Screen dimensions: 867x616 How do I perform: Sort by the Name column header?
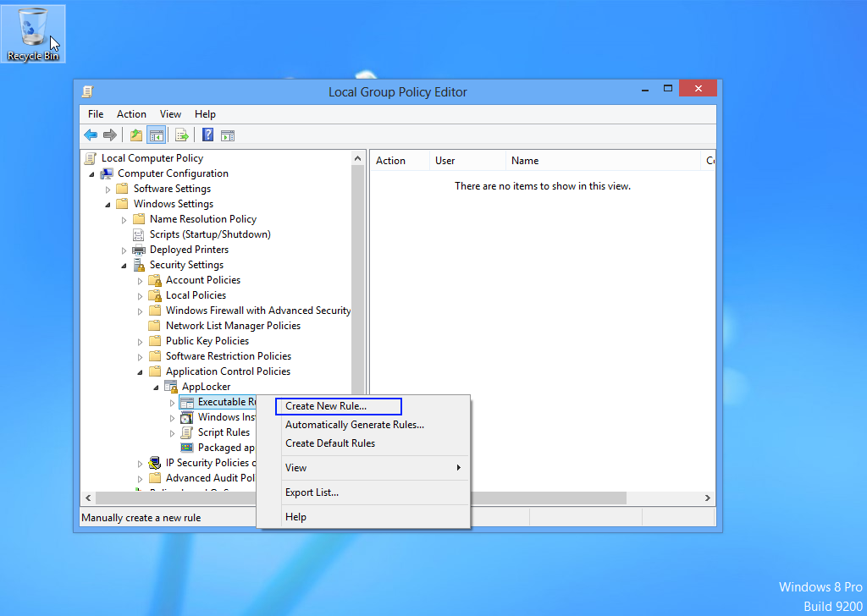(603, 161)
